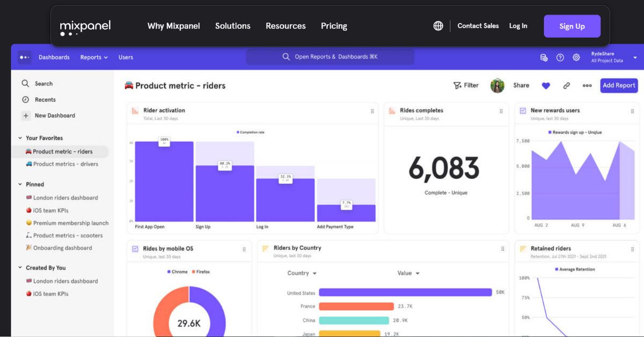The height and width of the screenshot is (337, 644).
Task: Click the sidebar Search icon
Action: pyautogui.click(x=25, y=84)
